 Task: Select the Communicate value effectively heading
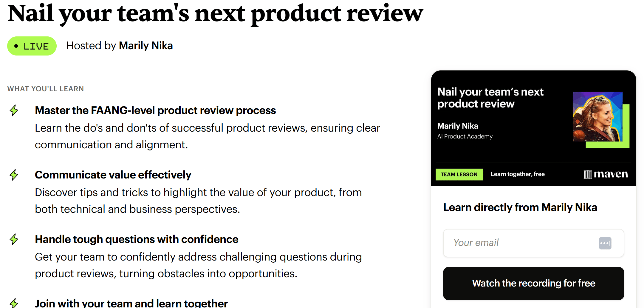click(113, 175)
